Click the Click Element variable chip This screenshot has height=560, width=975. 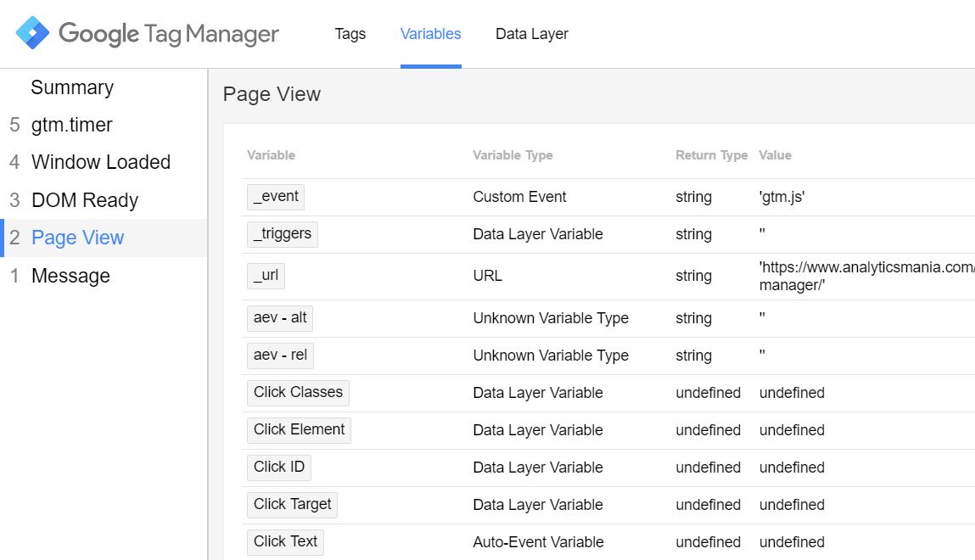299,430
